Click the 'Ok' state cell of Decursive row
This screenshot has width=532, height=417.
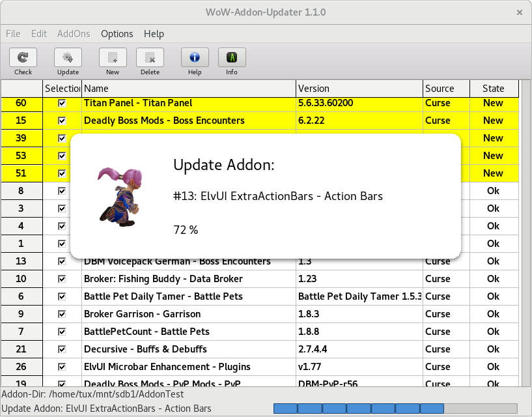(494, 349)
